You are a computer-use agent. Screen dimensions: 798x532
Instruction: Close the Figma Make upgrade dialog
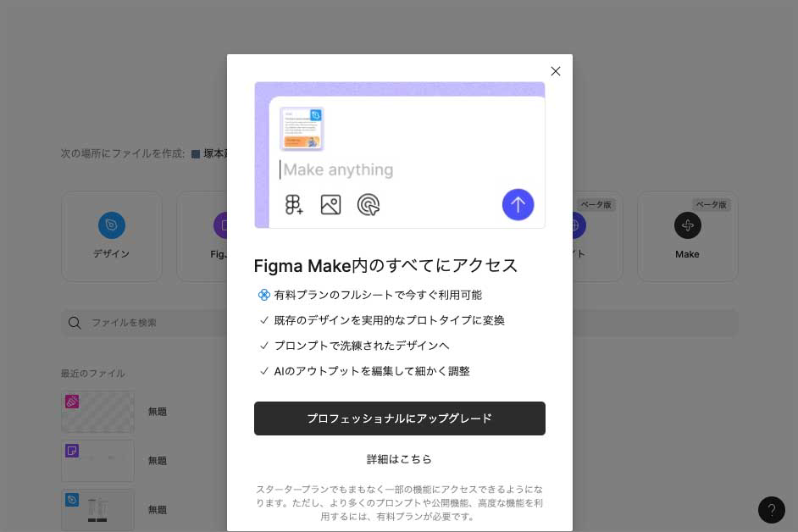556,71
